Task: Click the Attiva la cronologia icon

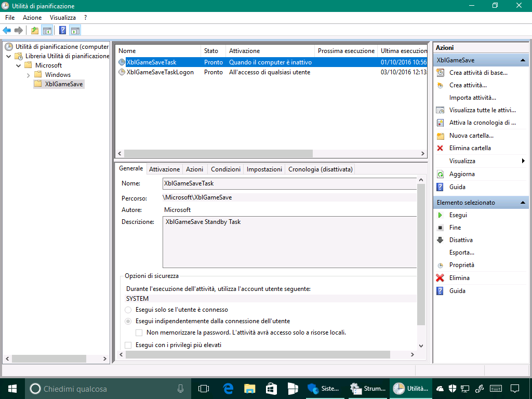Action: pos(440,123)
